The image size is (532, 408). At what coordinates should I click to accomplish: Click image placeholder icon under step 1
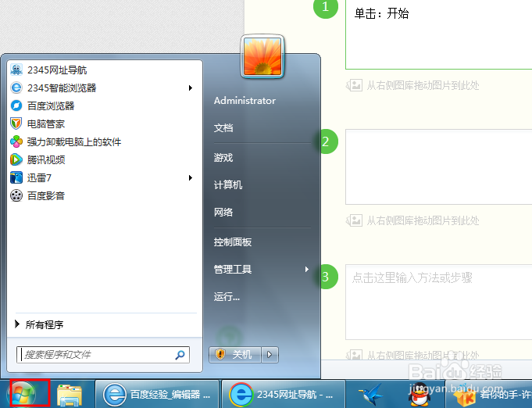(354, 85)
